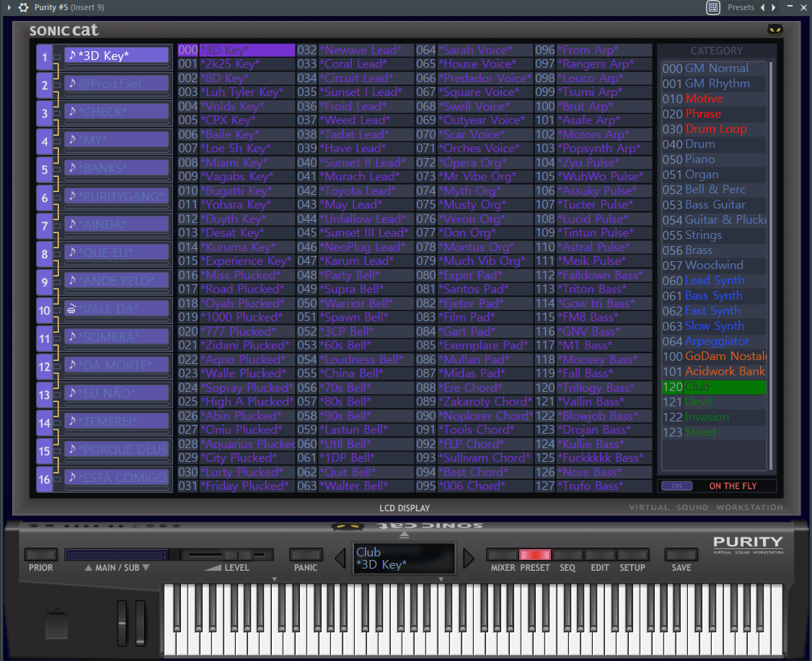Viewport: 812px width, 661px height.
Task: Toggle the PRIOR button
Action: tap(40, 554)
